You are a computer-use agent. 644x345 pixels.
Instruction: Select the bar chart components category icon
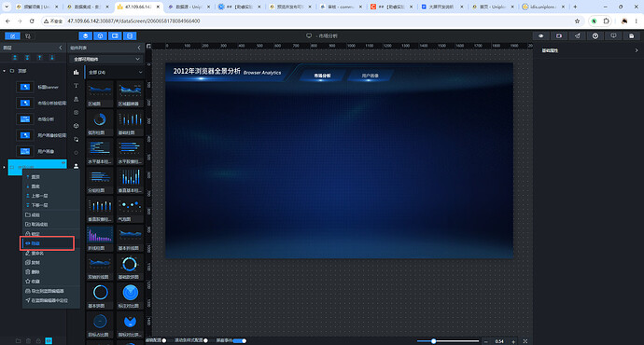click(x=76, y=72)
